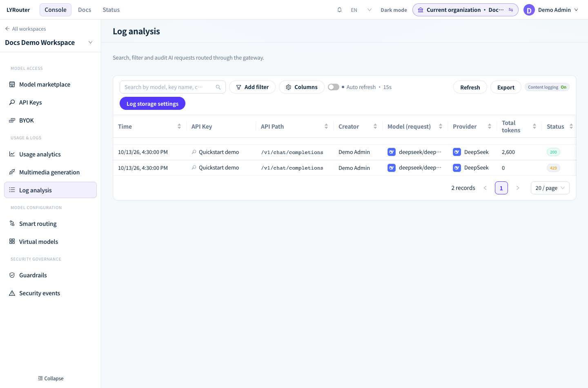Screen dimensions: 588x388
Task: Switch to Dark mode
Action: point(394,10)
